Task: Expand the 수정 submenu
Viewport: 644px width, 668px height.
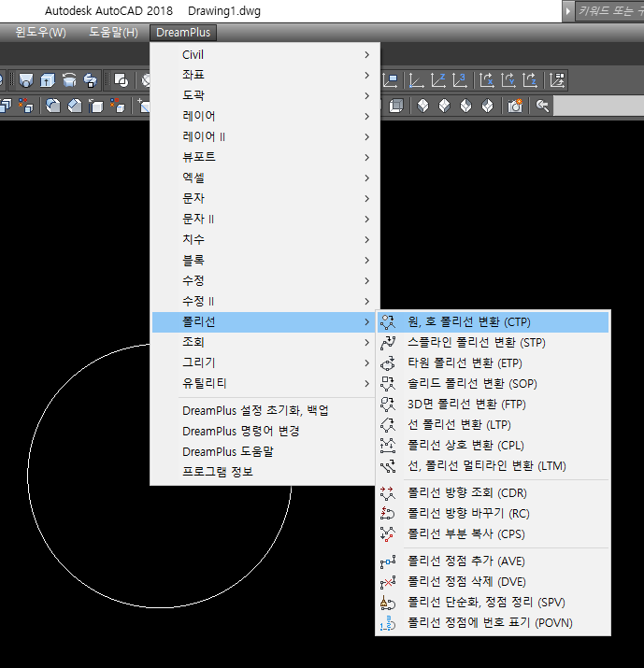Action: pyautogui.click(x=265, y=280)
